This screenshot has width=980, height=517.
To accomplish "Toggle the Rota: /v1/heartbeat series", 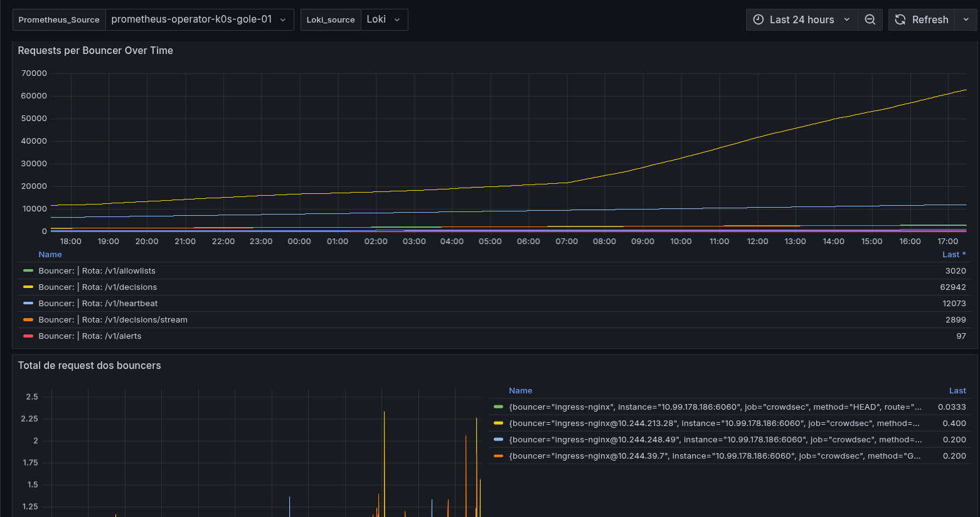I will 99,304.
